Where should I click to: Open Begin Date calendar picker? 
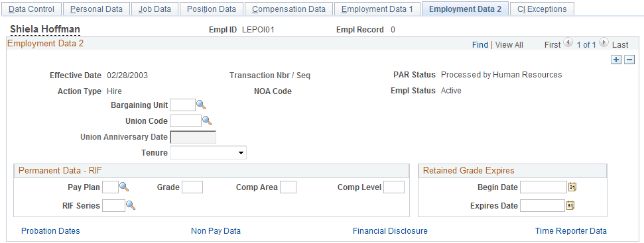click(x=572, y=187)
